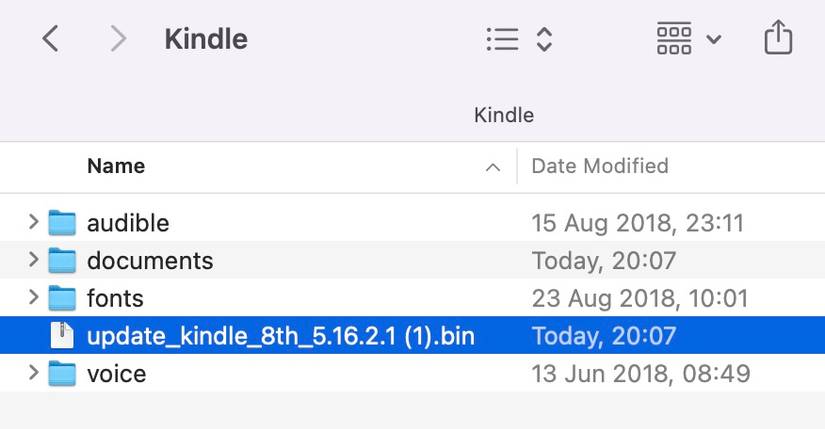825x429 pixels.
Task: Click the Kindle window title
Action: (206, 39)
